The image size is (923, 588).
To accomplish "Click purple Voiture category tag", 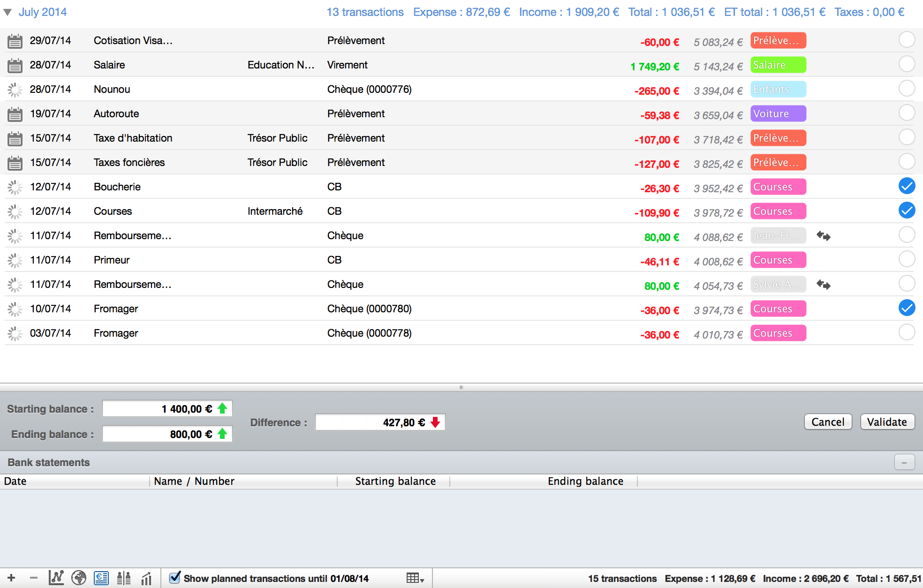I will tap(778, 114).
